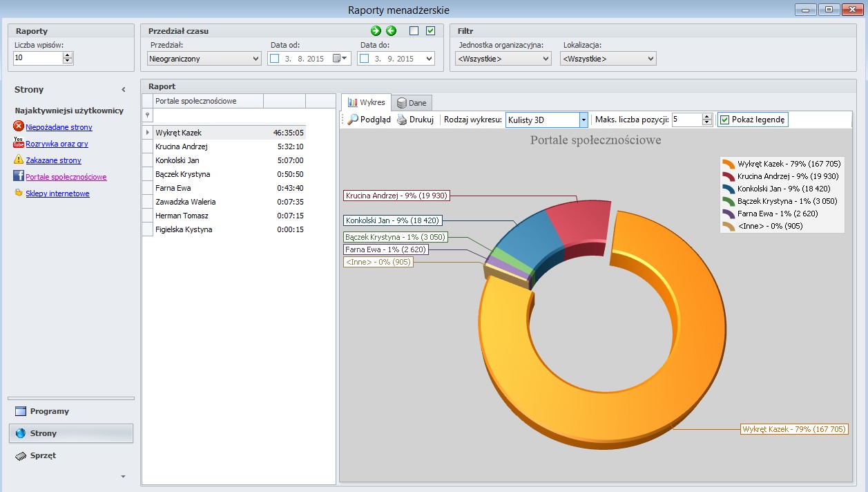Viewport: 868px width, 492px height.
Task: Click the magnifier Podgląd icon
Action: (x=353, y=120)
